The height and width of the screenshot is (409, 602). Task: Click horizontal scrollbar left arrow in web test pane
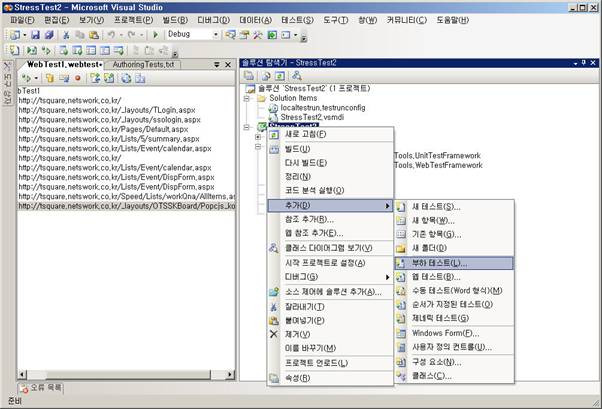pos(22,374)
